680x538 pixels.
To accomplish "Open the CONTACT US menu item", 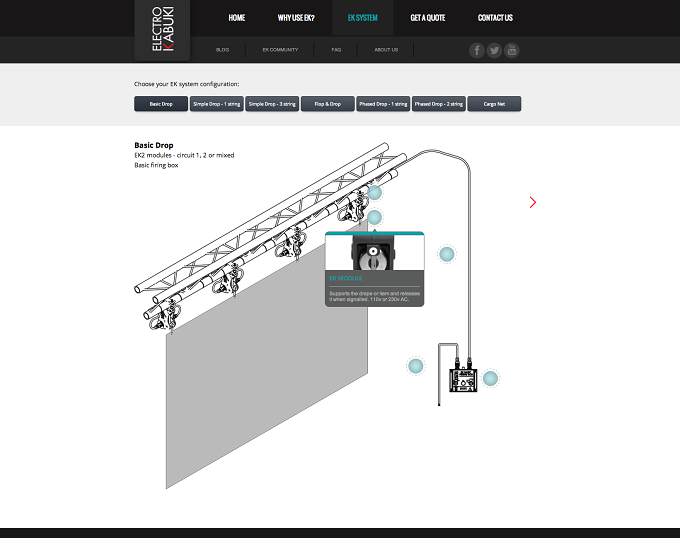I will 495,18.
